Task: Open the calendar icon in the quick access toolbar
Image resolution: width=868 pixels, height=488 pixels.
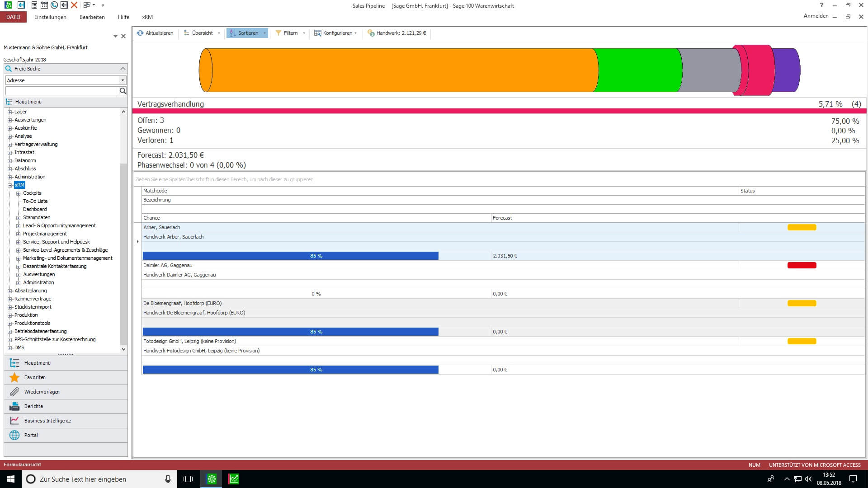Action: 44,5
